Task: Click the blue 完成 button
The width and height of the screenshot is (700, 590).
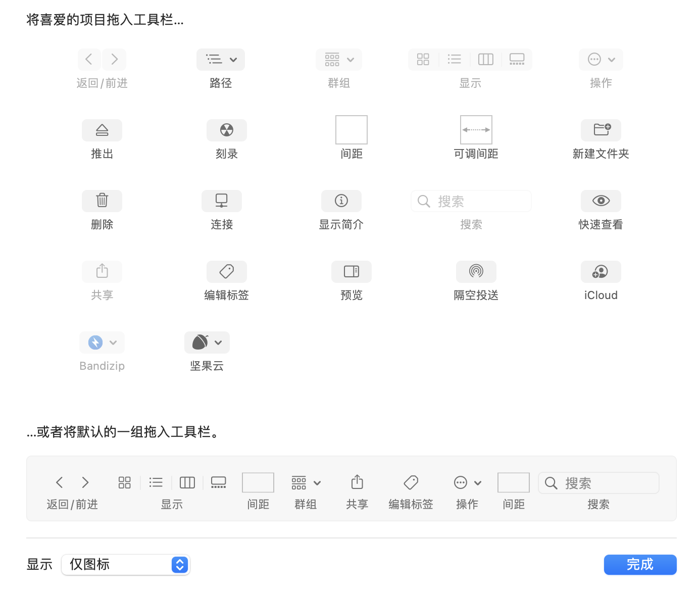Action: point(640,564)
